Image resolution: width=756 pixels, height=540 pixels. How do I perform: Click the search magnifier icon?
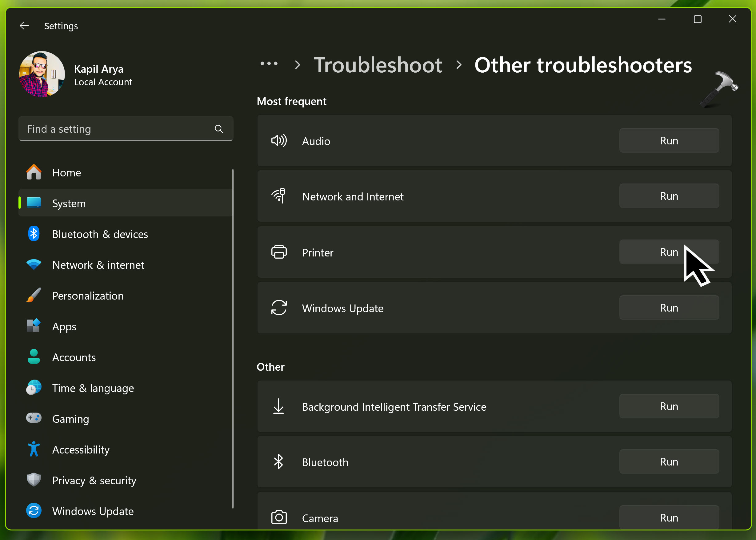[x=219, y=129]
